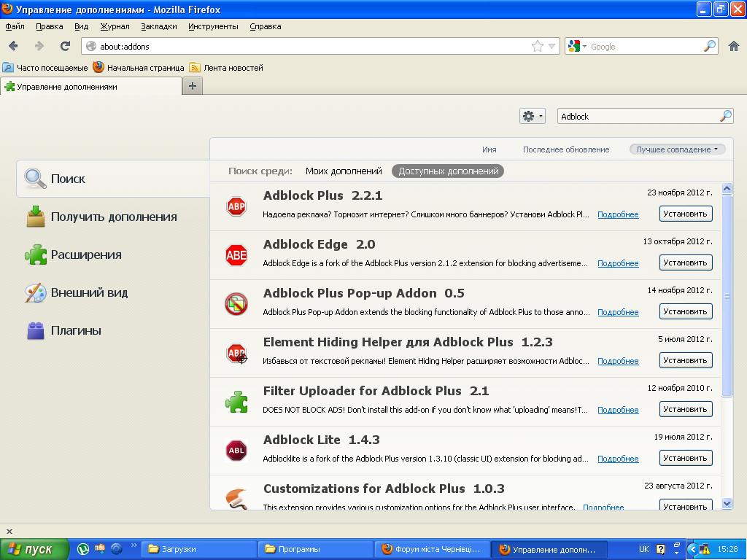Click the search magnifier in add-on search box

tap(725, 116)
